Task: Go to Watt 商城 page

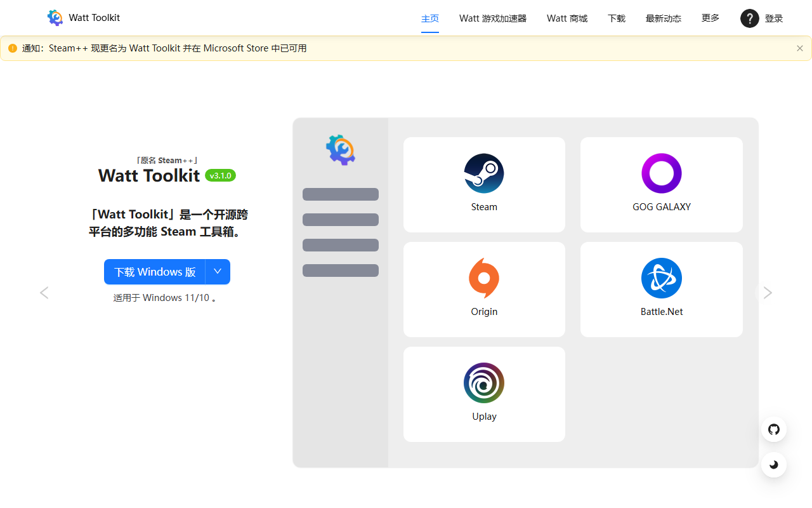Action: click(x=567, y=18)
